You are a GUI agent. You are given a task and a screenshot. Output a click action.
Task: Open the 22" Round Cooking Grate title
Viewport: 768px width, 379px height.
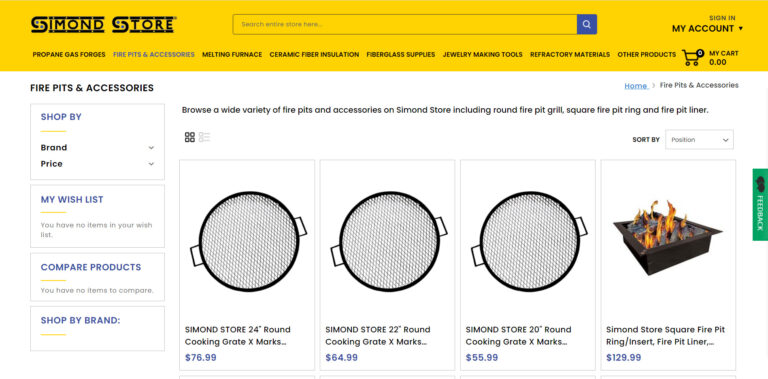(378, 335)
